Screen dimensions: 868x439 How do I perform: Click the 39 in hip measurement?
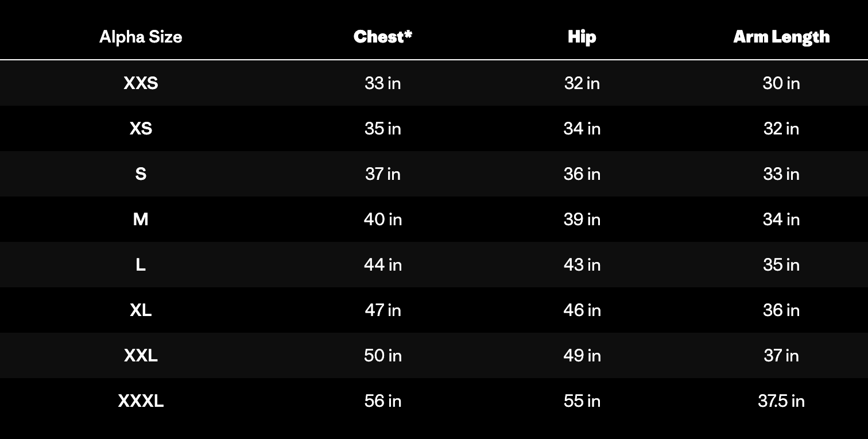tap(582, 219)
